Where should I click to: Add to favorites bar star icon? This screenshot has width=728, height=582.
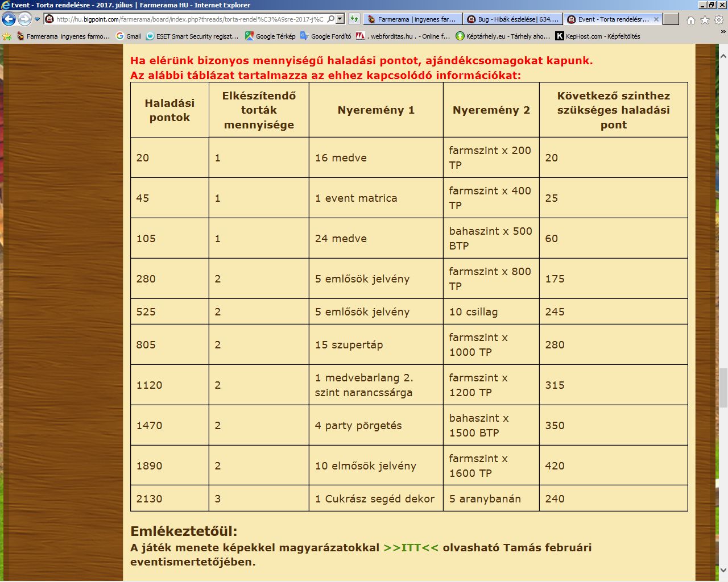pos(7,36)
